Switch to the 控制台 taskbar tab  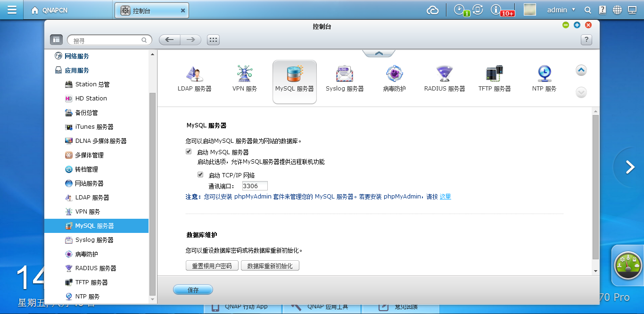tap(152, 10)
